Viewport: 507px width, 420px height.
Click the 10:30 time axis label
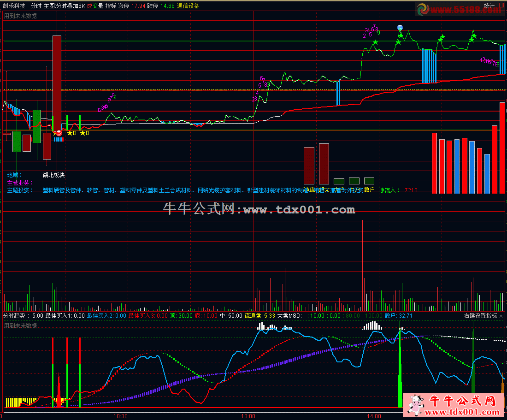[x=120, y=416]
